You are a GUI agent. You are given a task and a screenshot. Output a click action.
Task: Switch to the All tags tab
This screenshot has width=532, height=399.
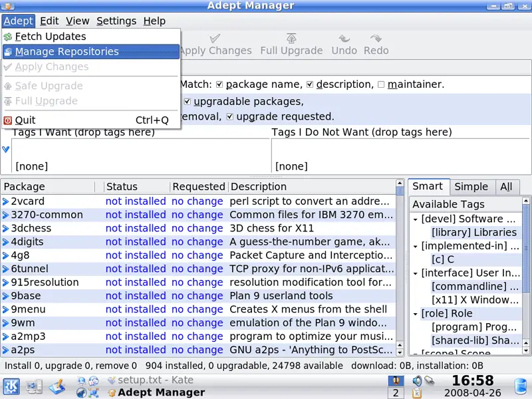[x=507, y=187]
